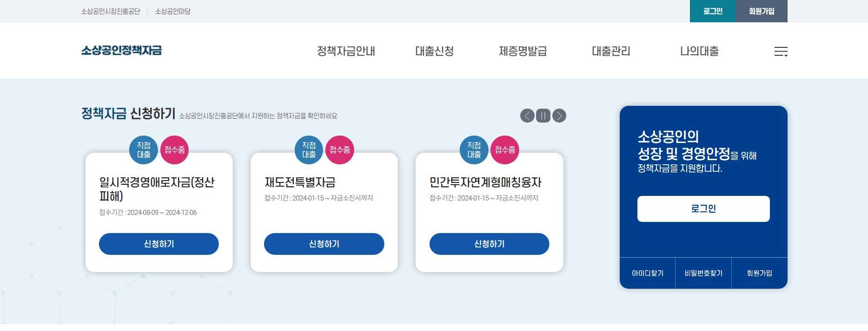Go to next policy fund slide
This screenshot has width=868, height=331.
pos(559,116)
